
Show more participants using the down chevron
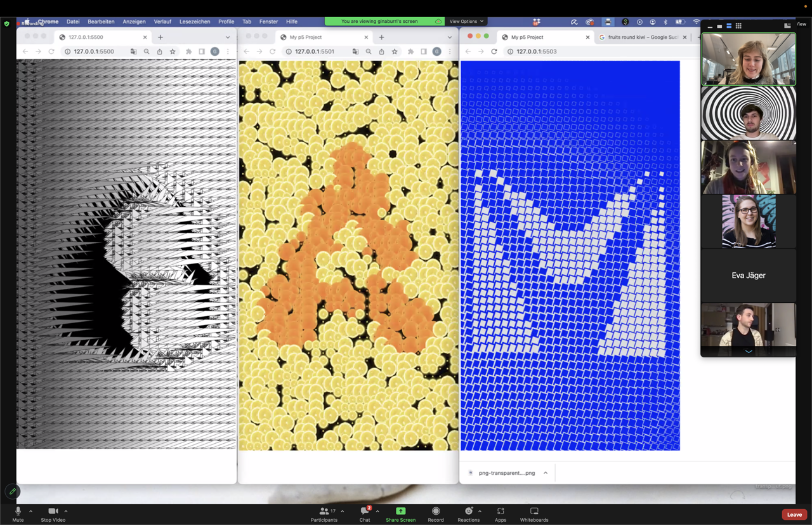pos(749,352)
